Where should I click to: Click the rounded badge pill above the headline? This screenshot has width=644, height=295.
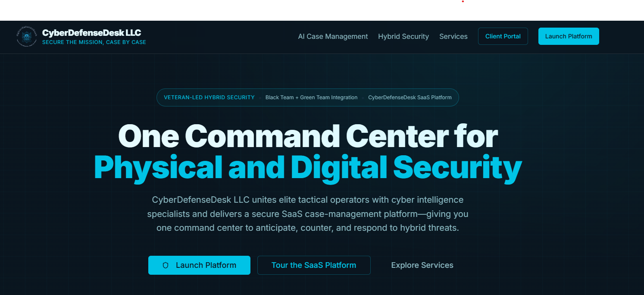[x=307, y=97]
